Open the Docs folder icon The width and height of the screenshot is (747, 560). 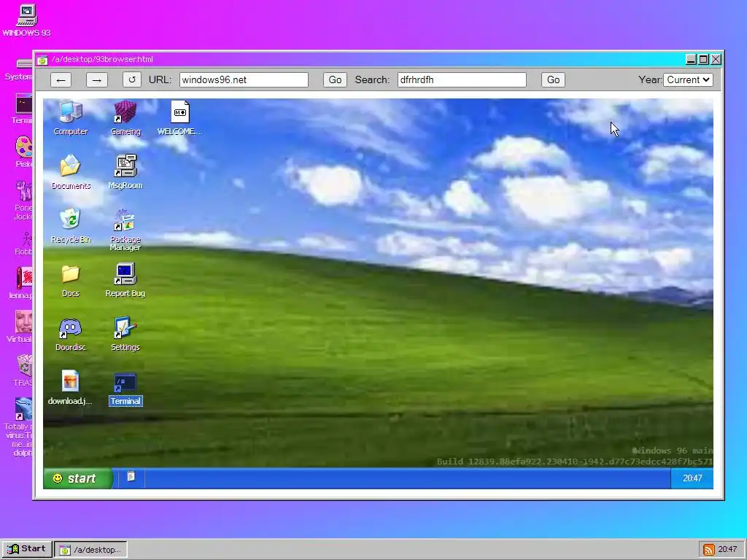click(x=71, y=280)
